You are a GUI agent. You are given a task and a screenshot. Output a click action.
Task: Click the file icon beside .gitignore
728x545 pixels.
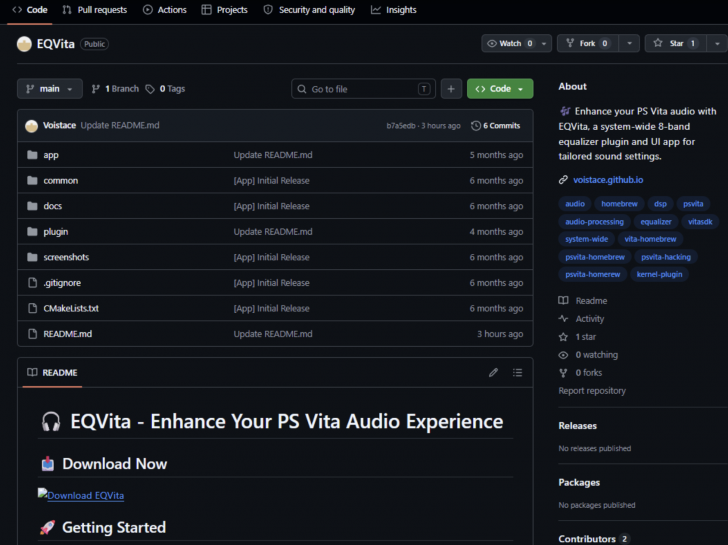pyautogui.click(x=32, y=282)
